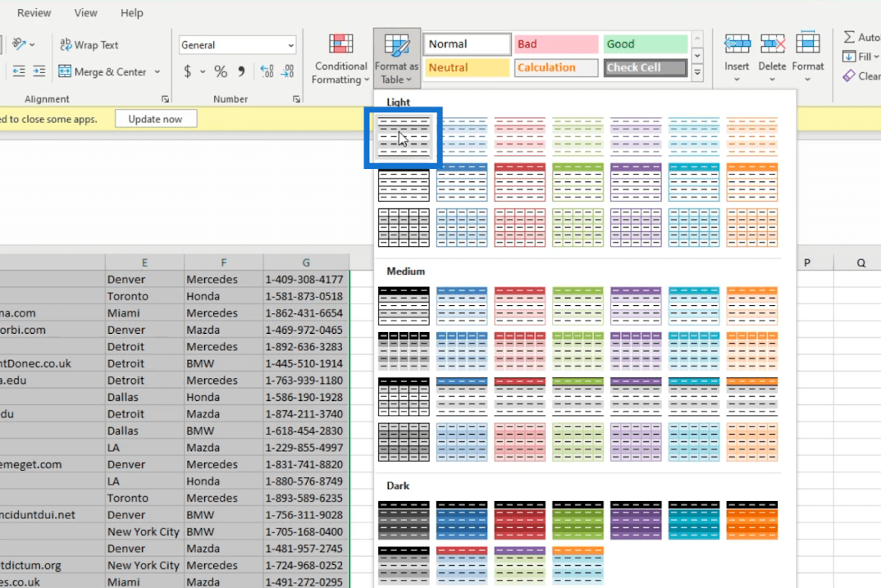This screenshot has height=588, width=881.
Task: Select column P header
Action: [807, 262]
